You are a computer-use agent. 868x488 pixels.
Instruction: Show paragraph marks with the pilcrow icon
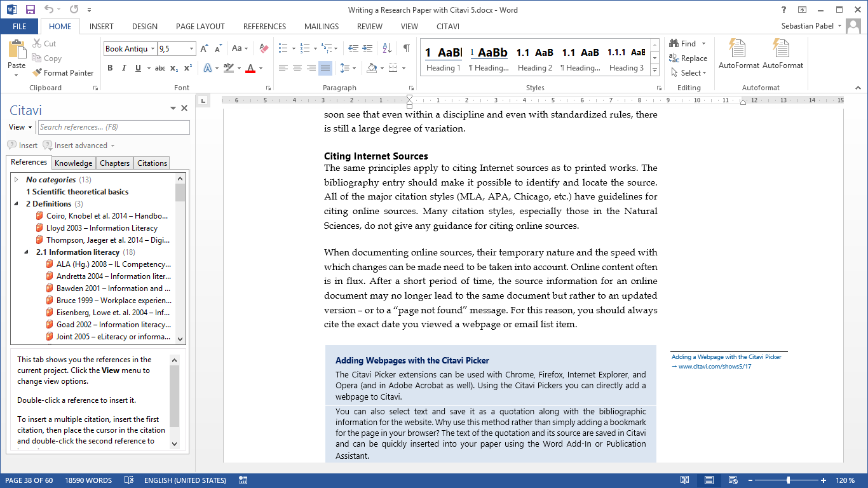tap(406, 48)
